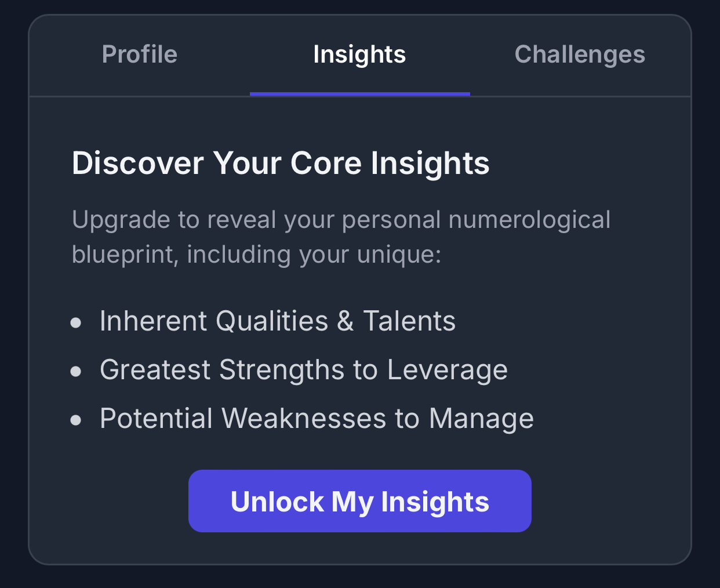Click the bullet dot before Potential Weaknesses
Viewport: 720px width, 588px height.
pyautogui.click(x=76, y=419)
